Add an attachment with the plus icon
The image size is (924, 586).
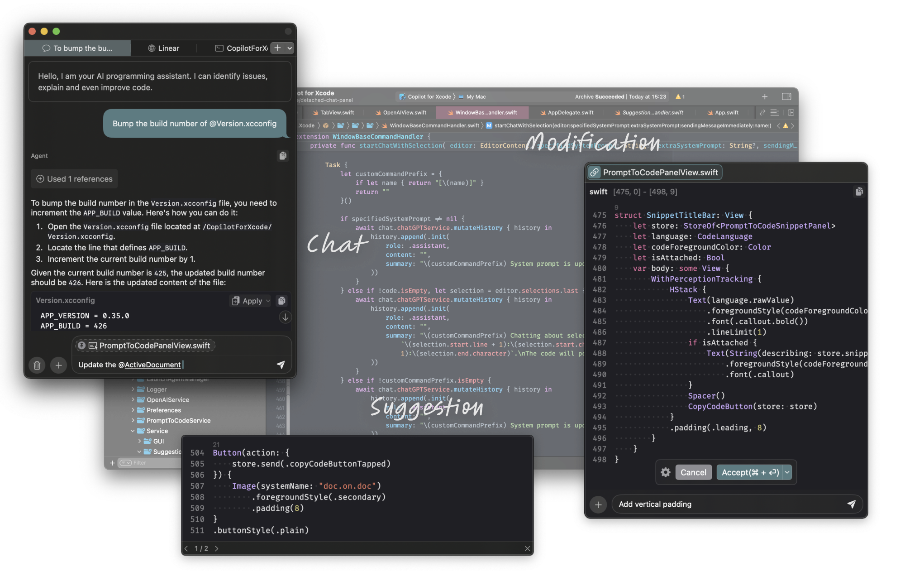point(58,365)
